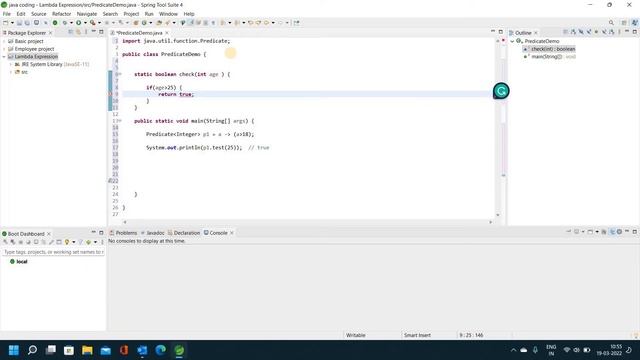Screen dimensions: 640x360
Task: Open the File menu
Action: click(x=7, y=14)
